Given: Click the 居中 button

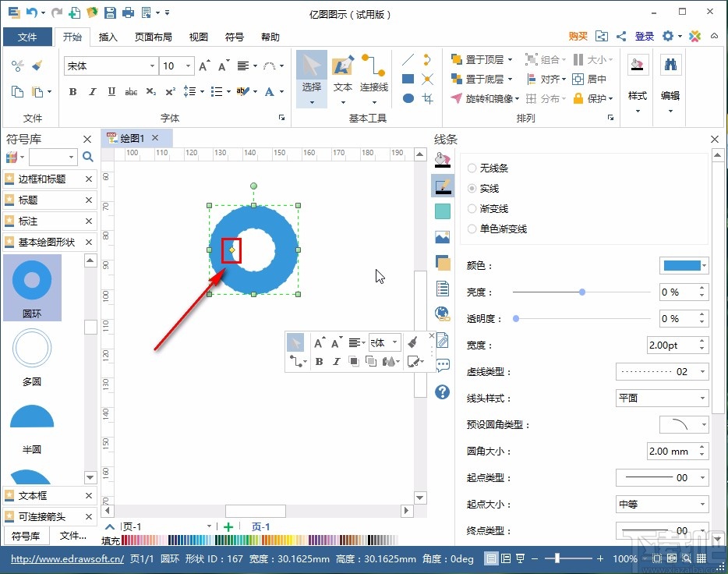Looking at the screenshot, I should (x=589, y=80).
